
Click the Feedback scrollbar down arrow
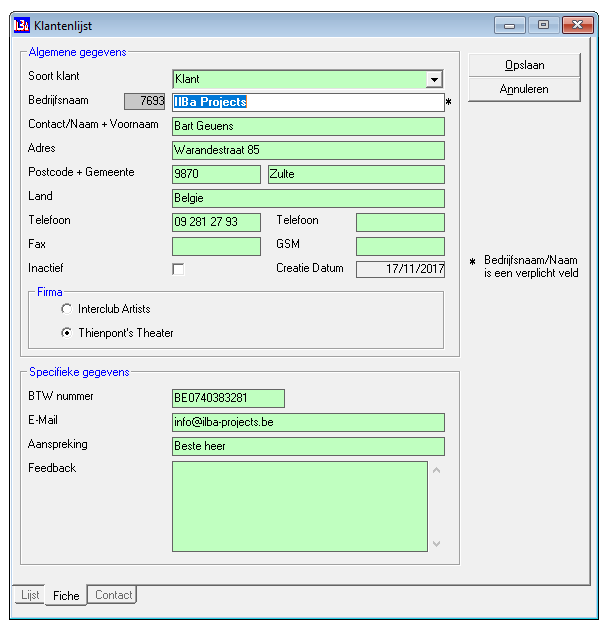437,543
